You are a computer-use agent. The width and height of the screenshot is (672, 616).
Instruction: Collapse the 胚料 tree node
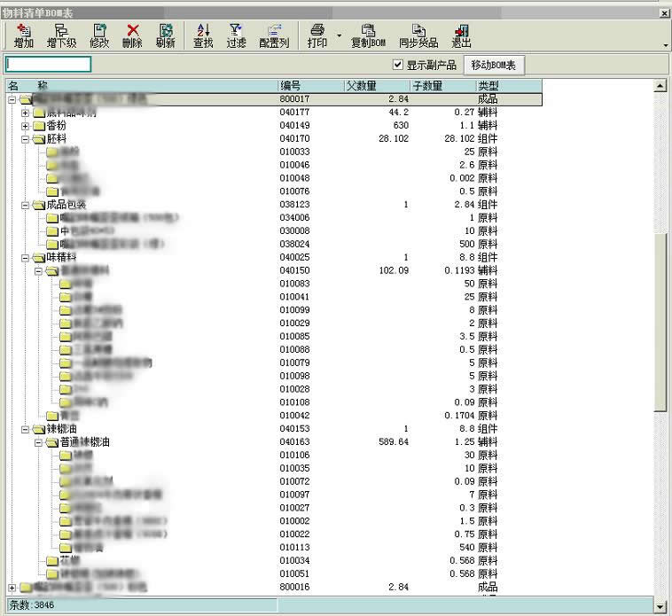[x=26, y=139]
